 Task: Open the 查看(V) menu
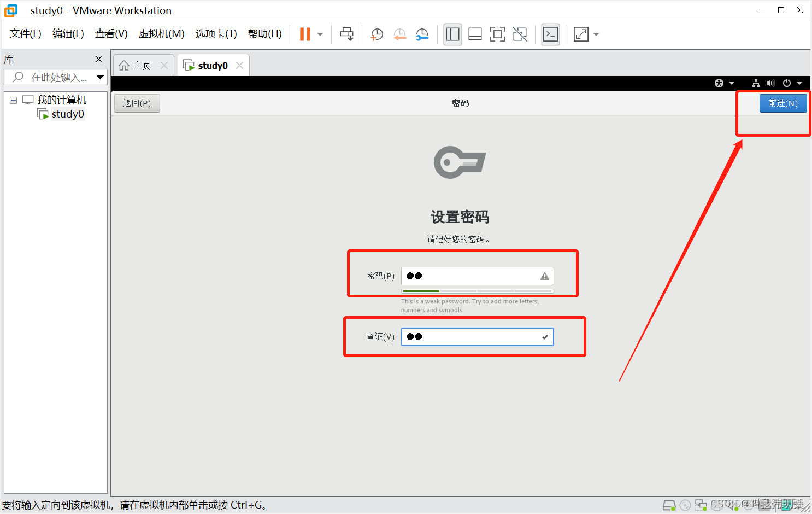click(x=111, y=34)
